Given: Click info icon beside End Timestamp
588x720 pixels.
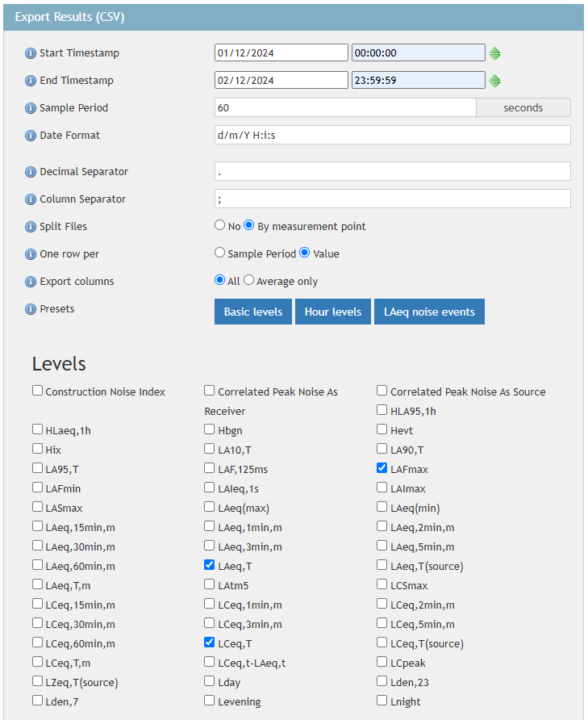Looking at the screenshot, I should 31,81.
